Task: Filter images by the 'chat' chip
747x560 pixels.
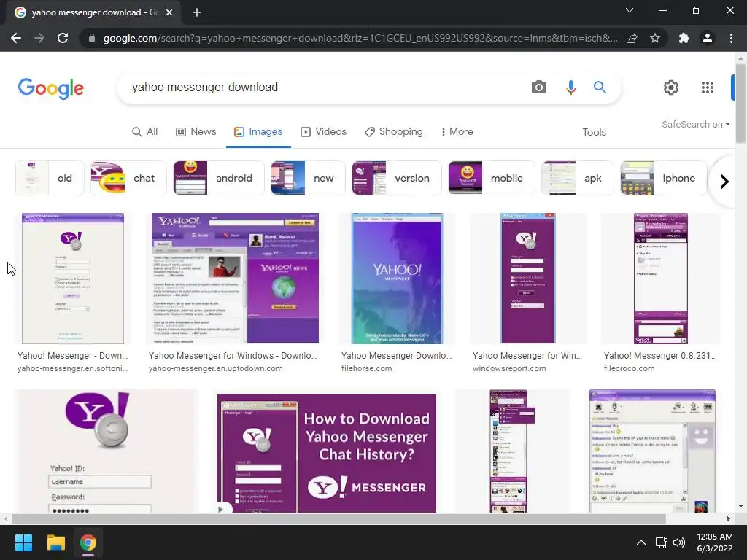Action: (x=128, y=178)
